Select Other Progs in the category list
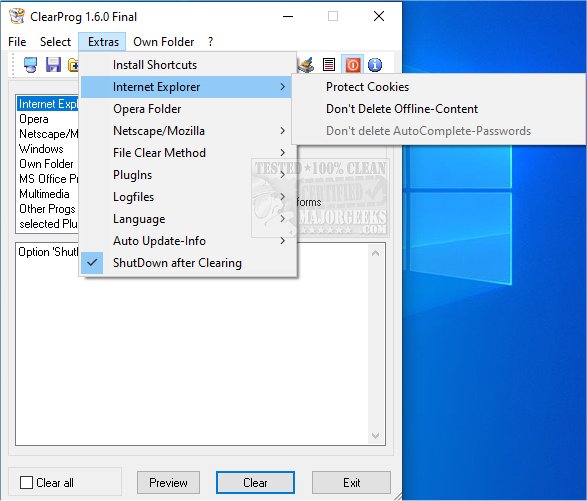The image size is (587, 501). click(47, 209)
